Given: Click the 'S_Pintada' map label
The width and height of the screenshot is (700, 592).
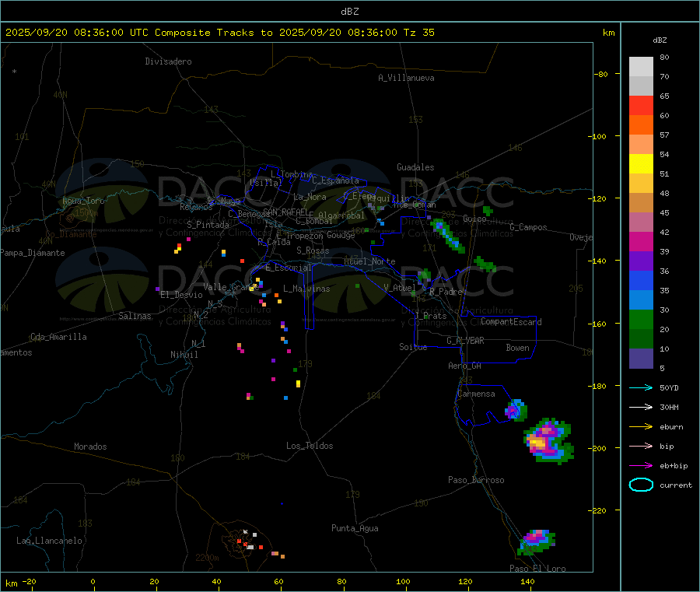Looking at the screenshot, I should [208, 225].
